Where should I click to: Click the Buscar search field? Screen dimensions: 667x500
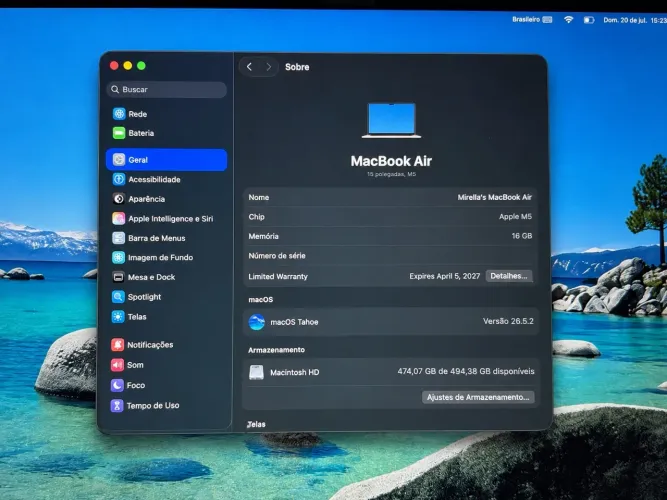[x=167, y=89]
